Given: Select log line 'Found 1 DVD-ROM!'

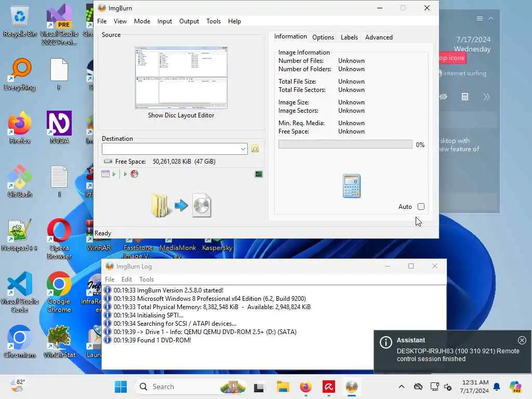Looking at the screenshot, I should (x=152, y=340).
